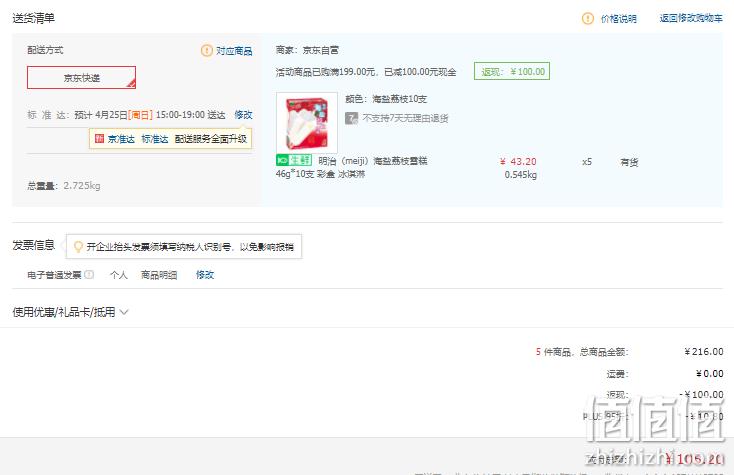The width and height of the screenshot is (734, 475).
Task: Open the ice cream product thumbnail
Action: pos(307,122)
